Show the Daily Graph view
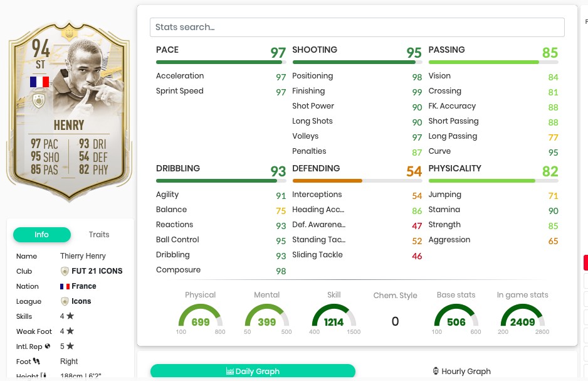This screenshot has width=588, height=381. click(x=253, y=372)
